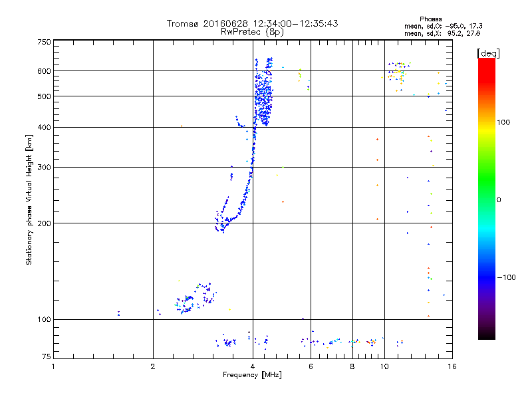
Task: Click the "75" height axis tick label
Action: 47,356
